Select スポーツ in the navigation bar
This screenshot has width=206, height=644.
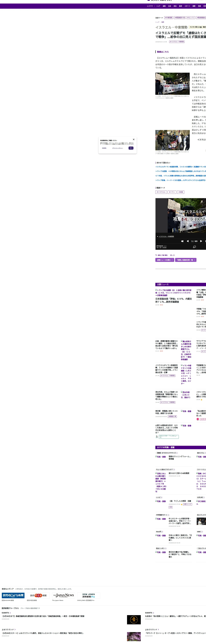pos(187,6)
